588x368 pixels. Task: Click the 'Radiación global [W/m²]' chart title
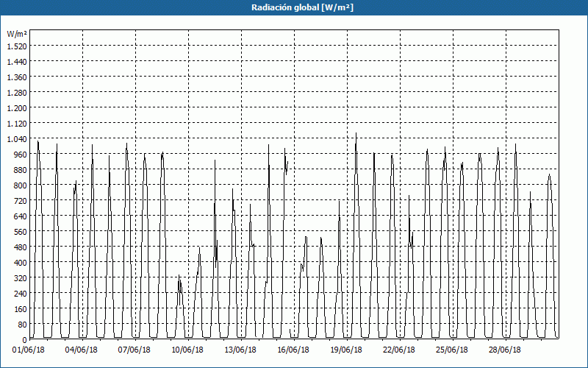point(302,7)
